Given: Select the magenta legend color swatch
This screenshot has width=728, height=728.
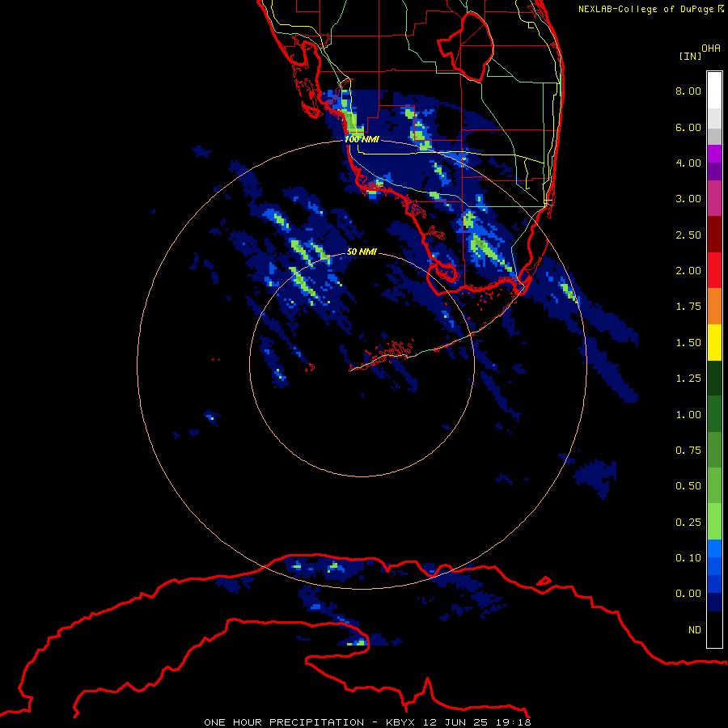Looking at the screenshot, I should click(714, 154).
